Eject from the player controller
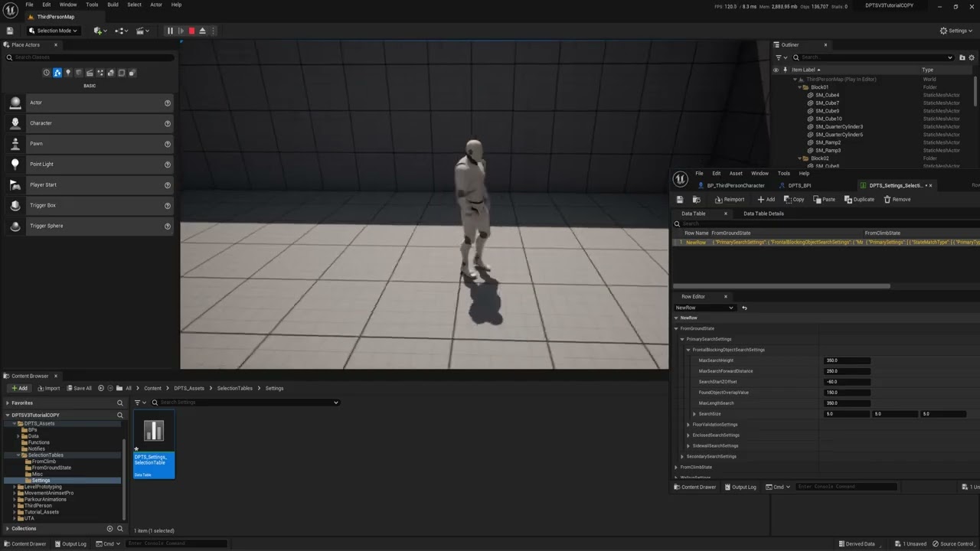 [202, 31]
